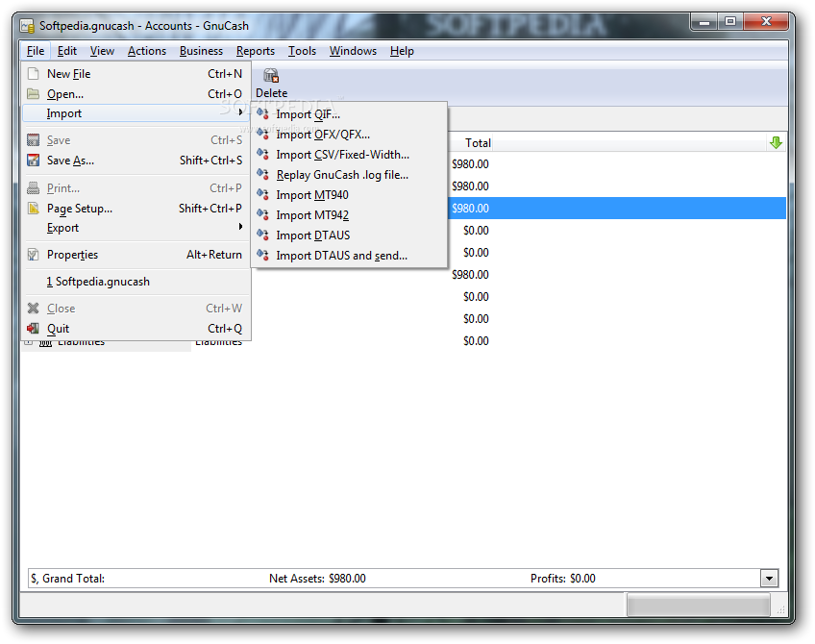Select Replay GnuCash .log file... option
Viewport: 815px width, 644px height.
349,175
